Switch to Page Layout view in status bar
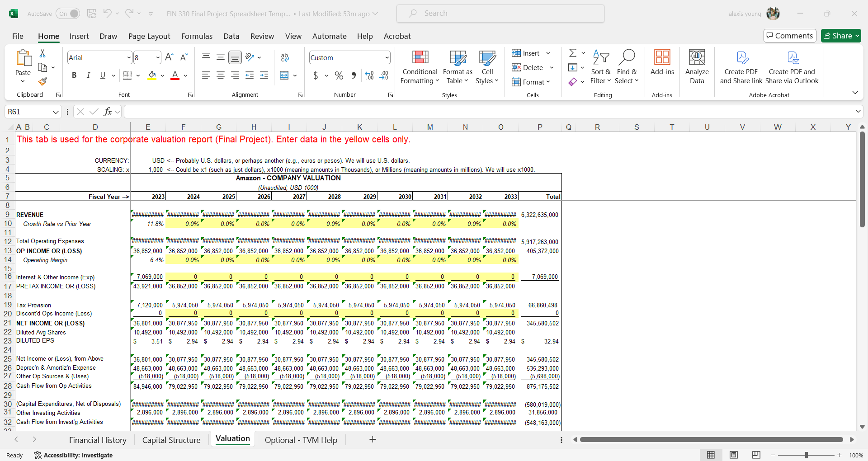Image resolution: width=868 pixels, height=461 pixels. coord(734,455)
